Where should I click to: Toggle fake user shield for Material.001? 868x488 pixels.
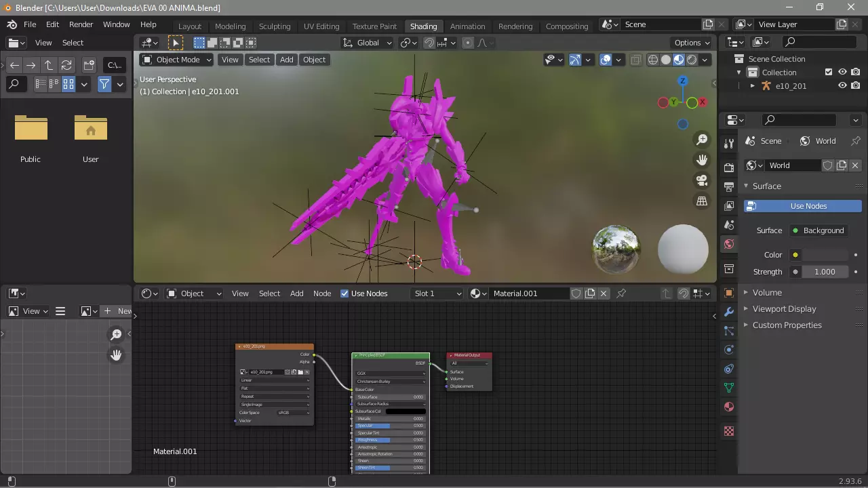click(x=576, y=293)
